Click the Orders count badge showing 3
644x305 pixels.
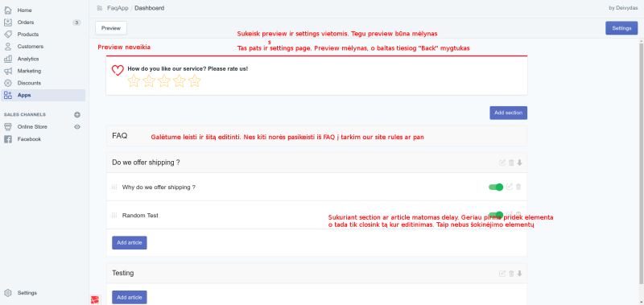pyautogui.click(x=76, y=23)
